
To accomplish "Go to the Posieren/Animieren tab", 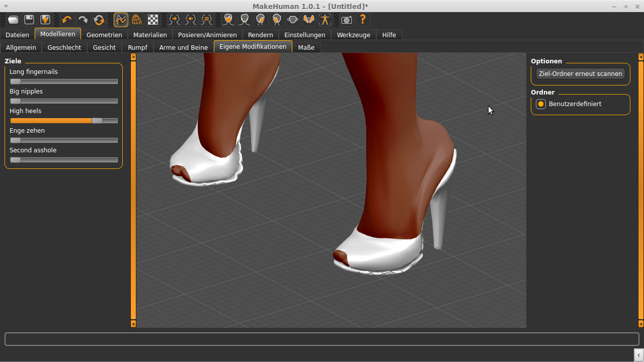I will (x=207, y=35).
